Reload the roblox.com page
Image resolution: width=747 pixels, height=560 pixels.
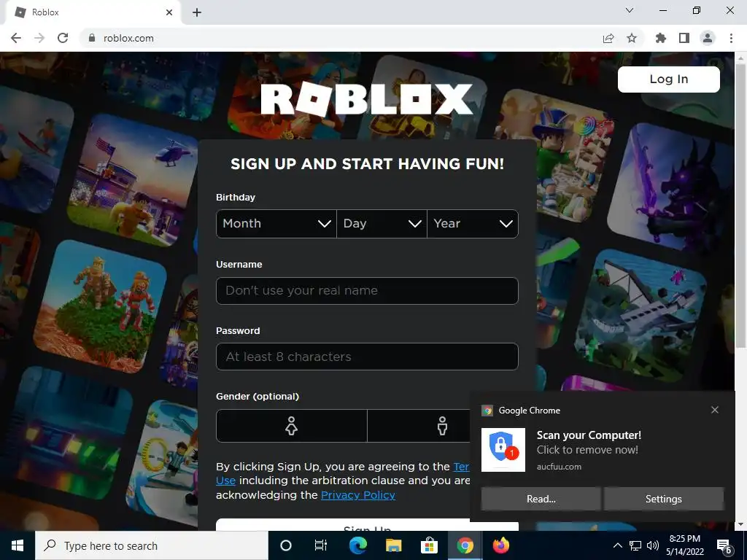[x=63, y=38]
